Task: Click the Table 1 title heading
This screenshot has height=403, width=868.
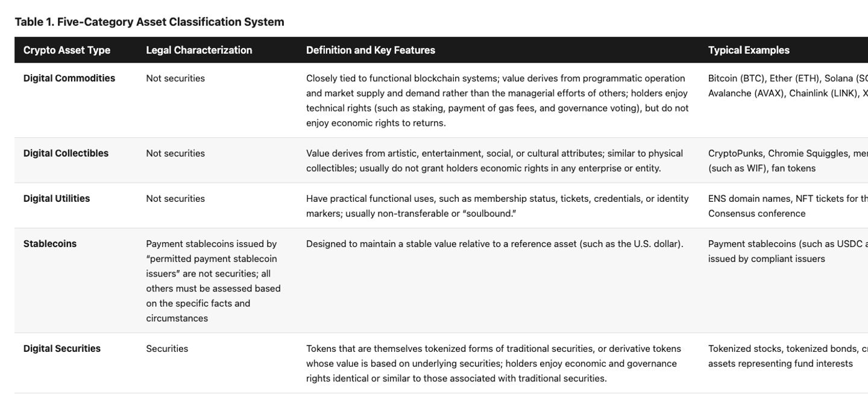Action: [x=149, y=22]
